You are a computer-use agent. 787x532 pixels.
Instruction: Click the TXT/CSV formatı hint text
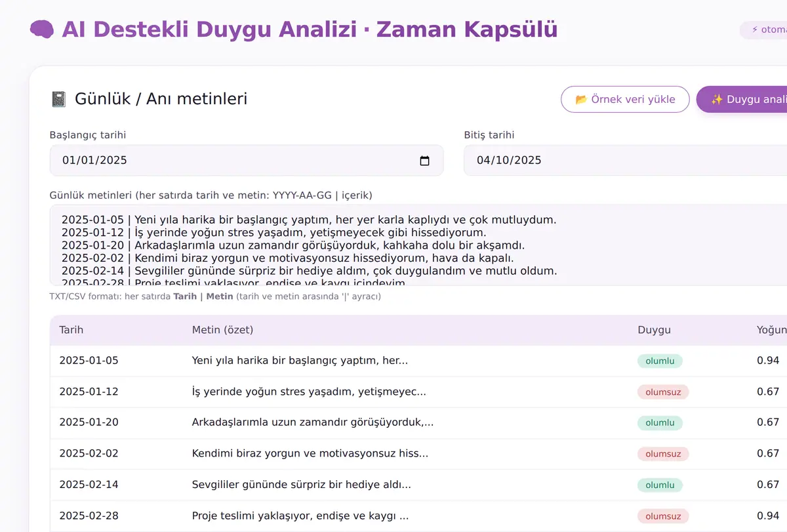point(215,297)
